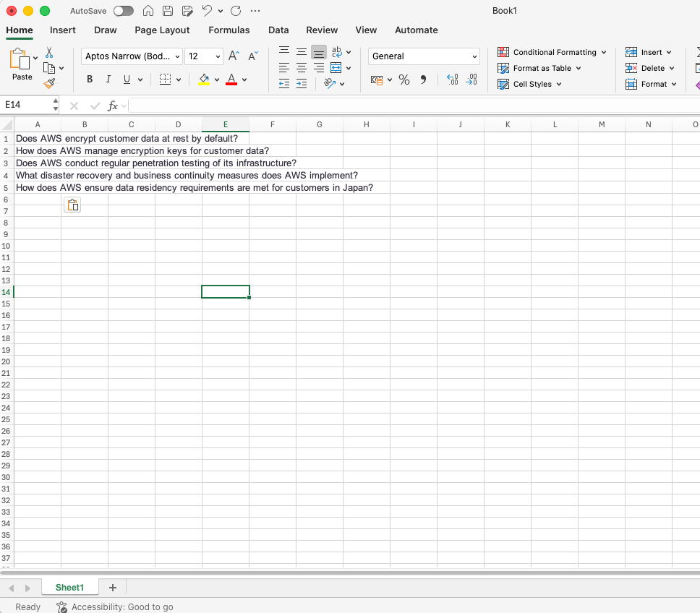Switch to the Data tab
Image resolution: width=700 pixels, height=613 pixels.
pyautogui.click(x=278, y=30)
